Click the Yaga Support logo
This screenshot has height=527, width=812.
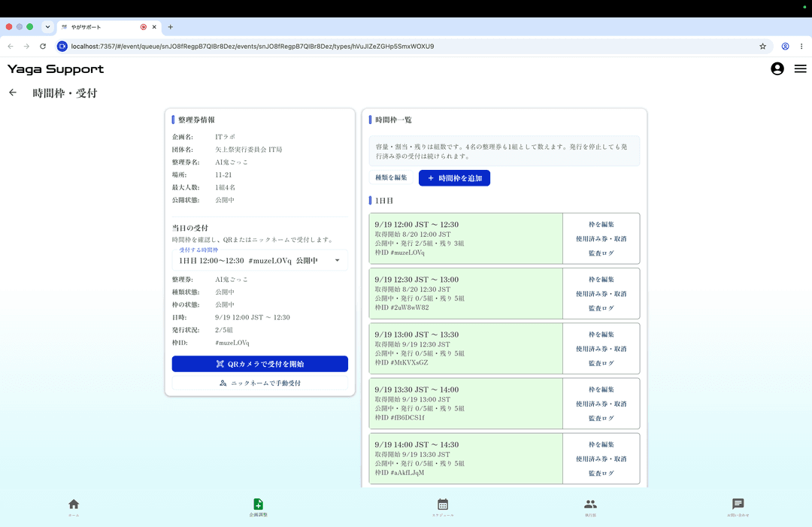[56, 69]
